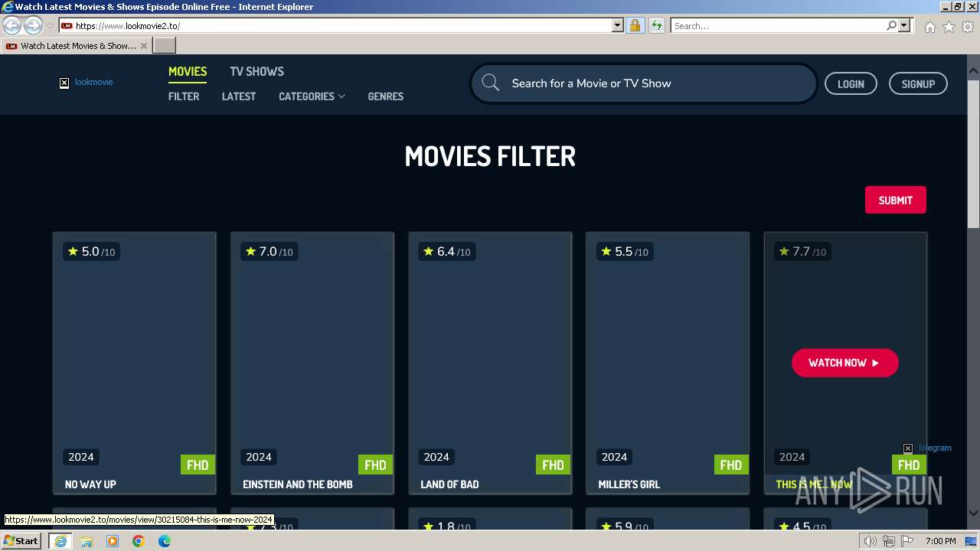
Task: Open the Land of Bad movie card
Action: tap(490, 364)
